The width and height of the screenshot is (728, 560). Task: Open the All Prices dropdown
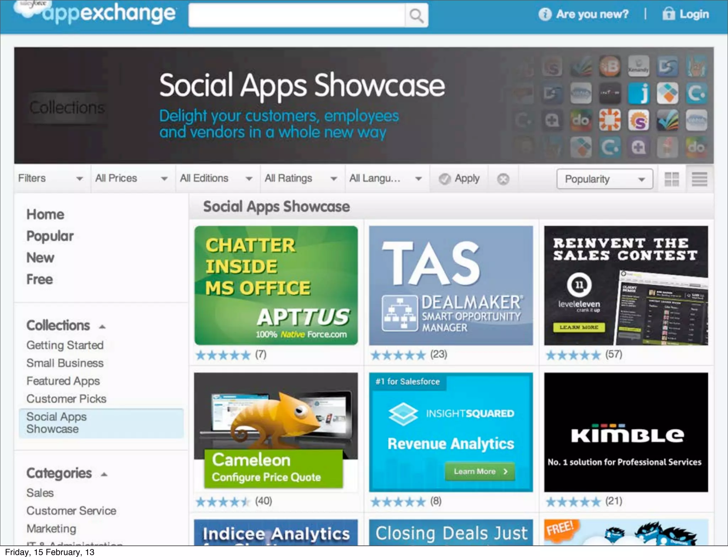pyautogui.click(x=133, y=178)
